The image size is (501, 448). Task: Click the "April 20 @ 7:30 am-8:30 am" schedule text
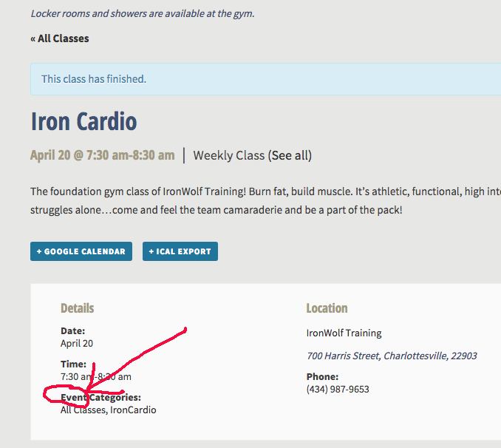(x=102, y=155)
